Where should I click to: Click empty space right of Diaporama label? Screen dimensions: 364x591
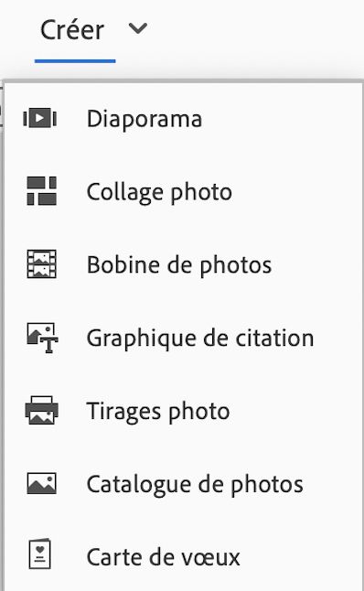281,119
